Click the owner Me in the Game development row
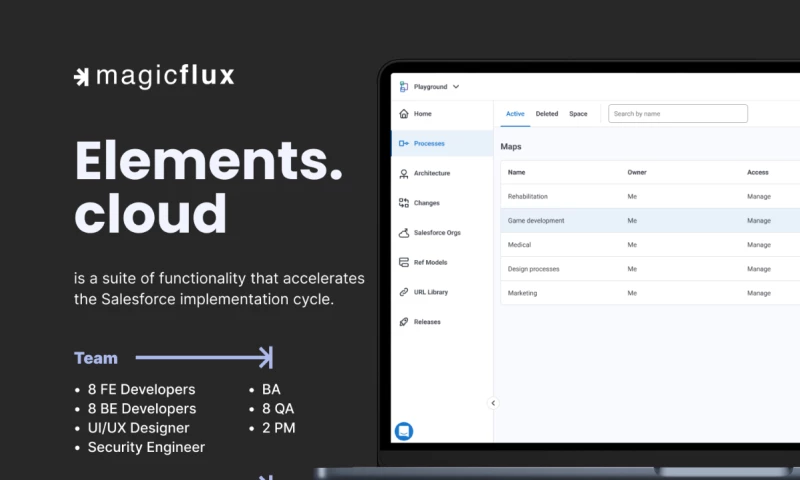The height and width of the screenshot is (480, 800). click(632, 221)
